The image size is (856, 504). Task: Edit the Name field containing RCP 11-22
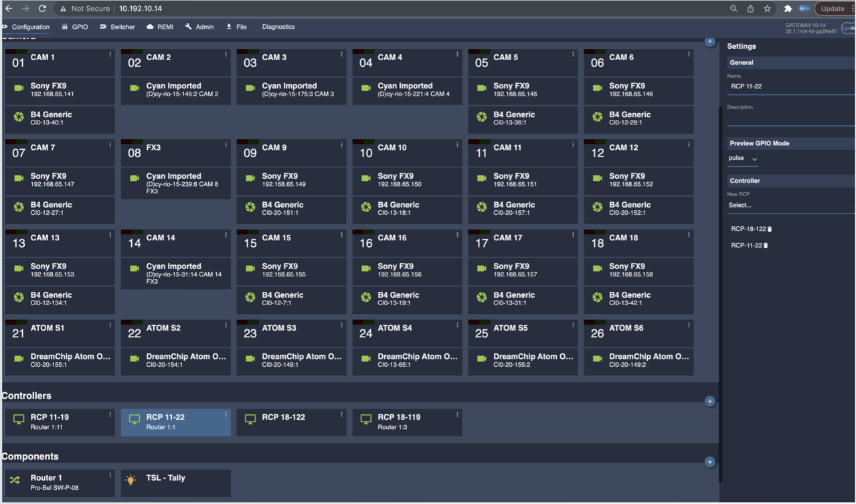[x=790, y=86]
